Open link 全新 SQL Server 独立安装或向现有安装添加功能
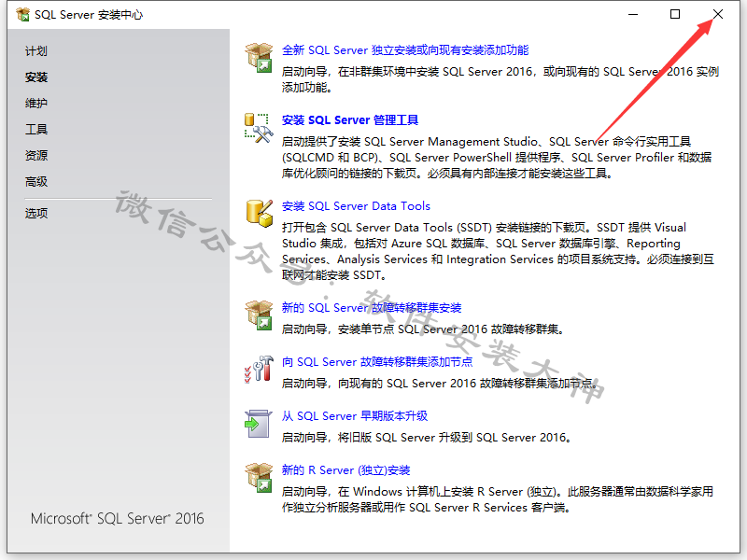 (x=405, y=50)
